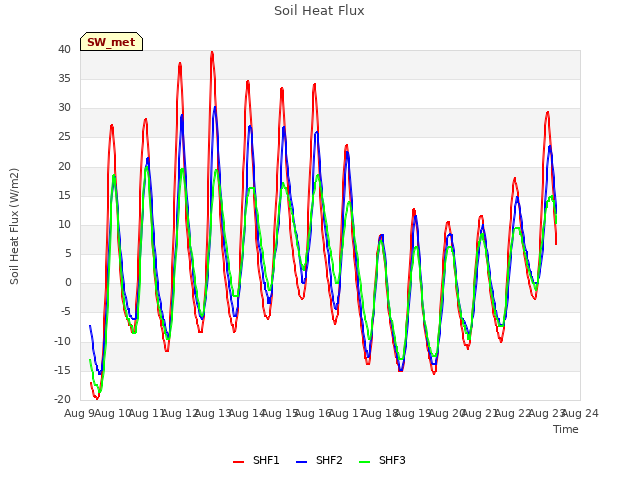Viewport: 640px width, 480px height.
Task: Click the SHF1 peak near 40 on Aug 13
Action: (x=212, y=53)
